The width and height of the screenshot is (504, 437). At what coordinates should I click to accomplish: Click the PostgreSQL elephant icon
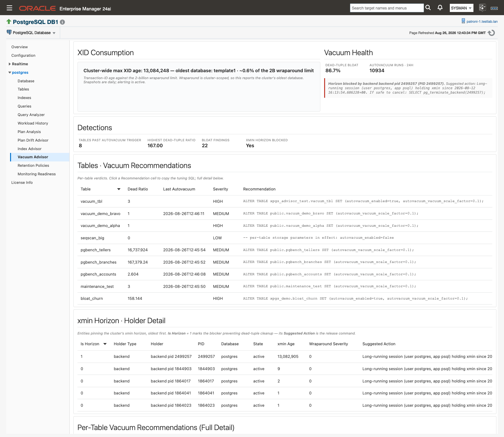click(9, 32)
